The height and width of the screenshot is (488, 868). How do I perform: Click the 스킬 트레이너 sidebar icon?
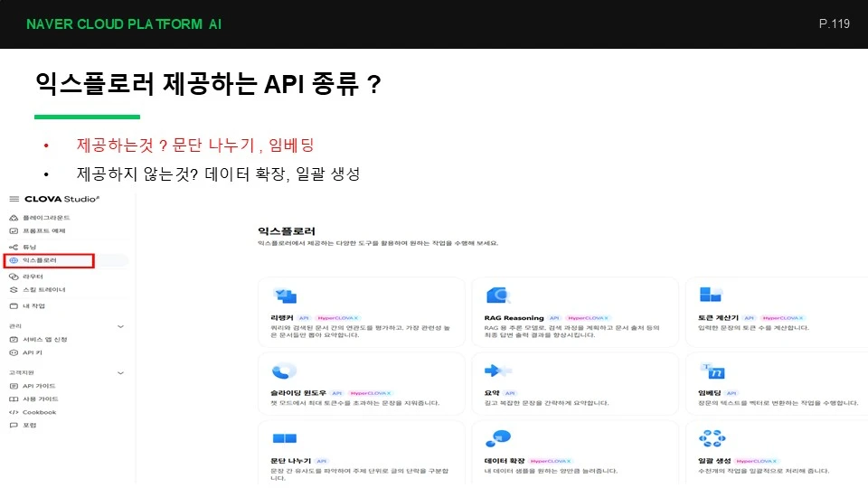click(14, 290)
